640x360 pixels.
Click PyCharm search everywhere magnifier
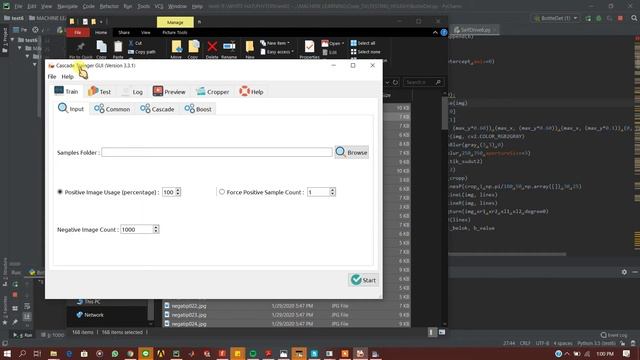click(x=634, y=18)
